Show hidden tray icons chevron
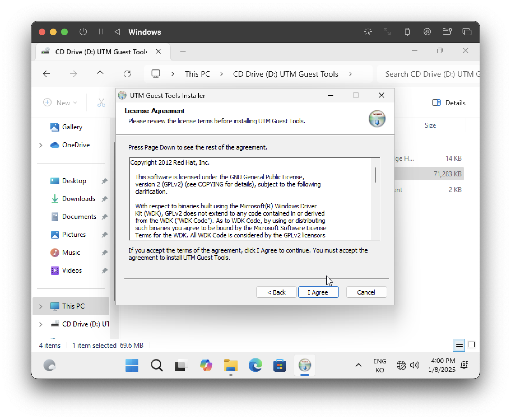 click(x=358, y=365)
